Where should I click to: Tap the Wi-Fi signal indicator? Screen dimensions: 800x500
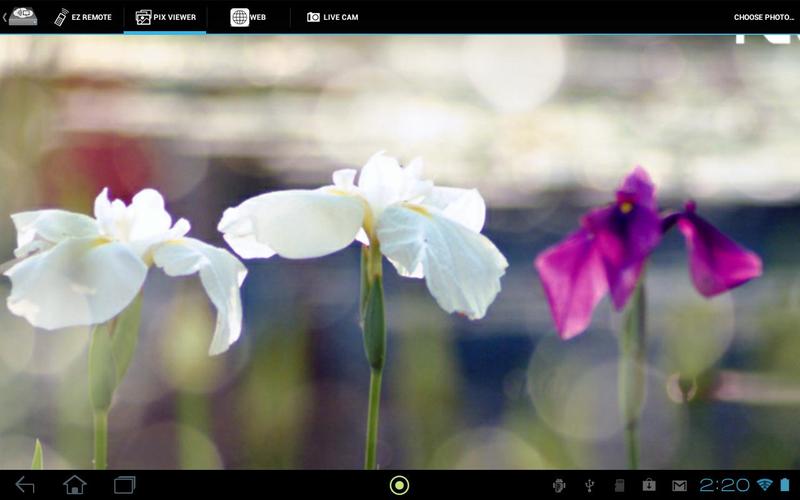click(764, 485)
